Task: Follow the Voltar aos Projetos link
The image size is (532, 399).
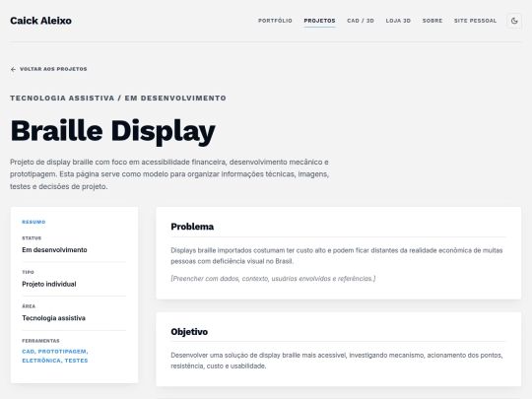Action: coord(49,69)
